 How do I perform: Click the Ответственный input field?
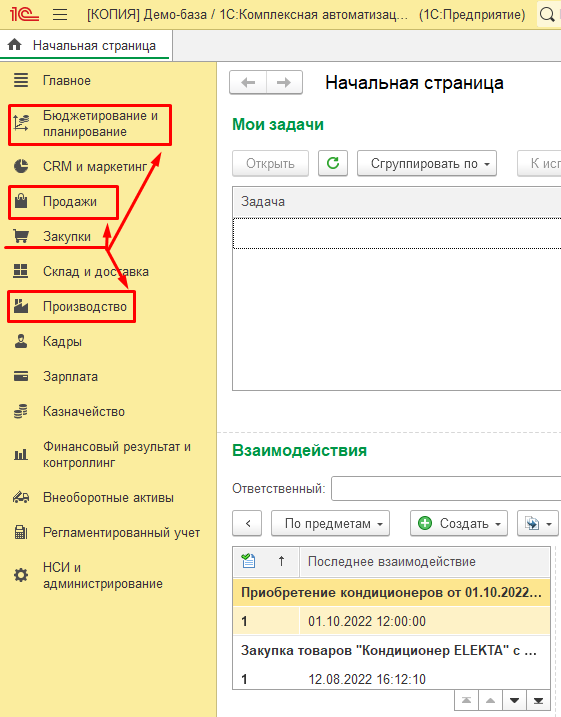tap(446, 488)
